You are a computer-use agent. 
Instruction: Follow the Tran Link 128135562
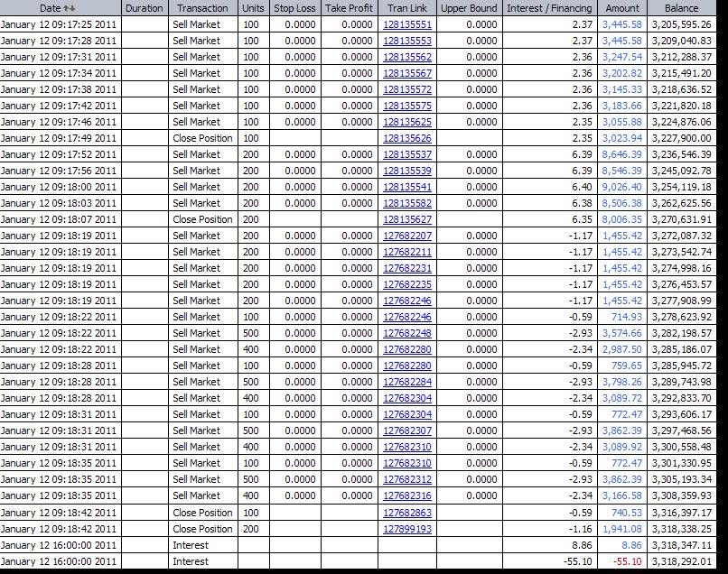pyautogui.click(x=407, y=57)
